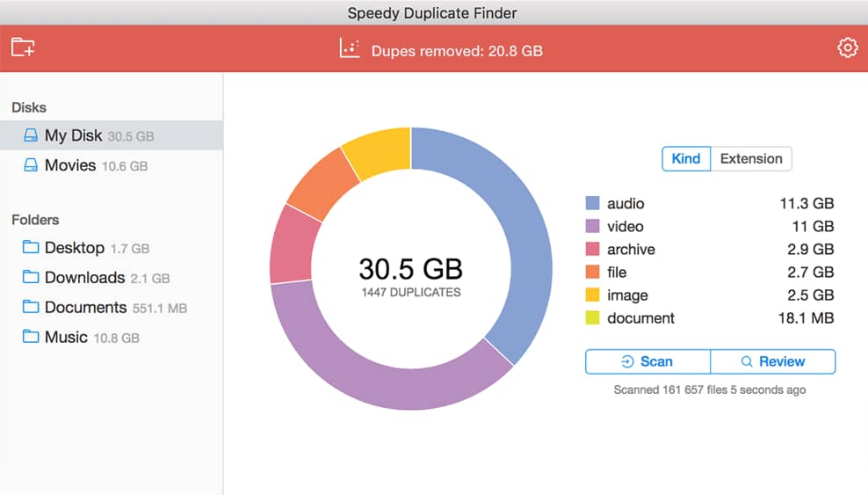Switch to the Kind tab

pyautogui.click(x=686, y=159)
